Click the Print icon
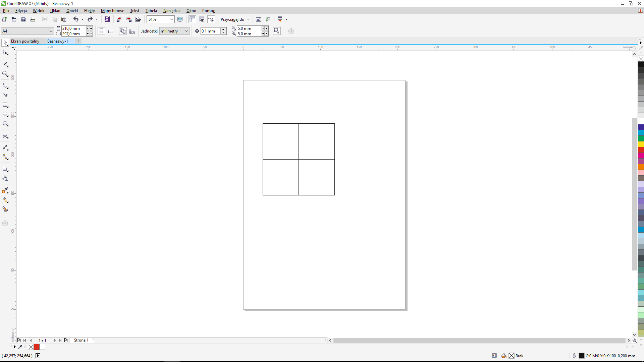 (x=33, y=19)
